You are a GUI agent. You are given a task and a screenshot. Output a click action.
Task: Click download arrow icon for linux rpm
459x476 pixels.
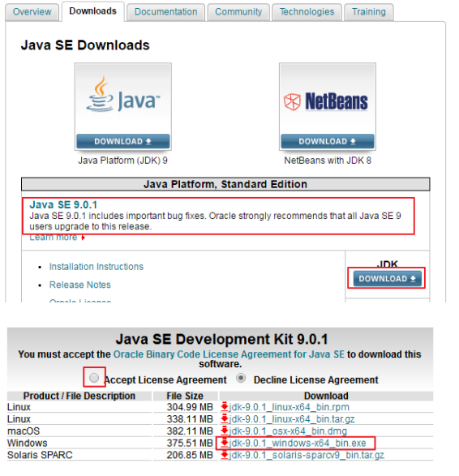coord(225,406)
